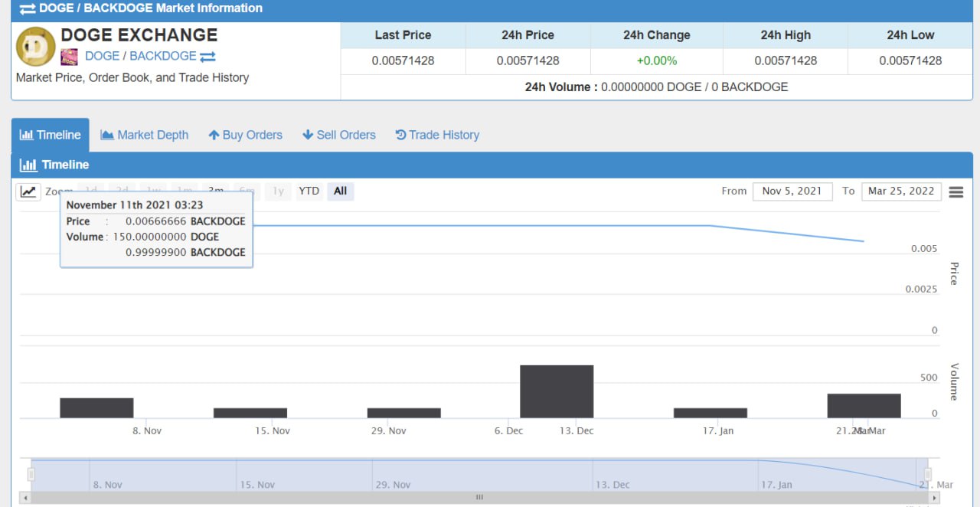Screen dimensions: 980x507
Task: Click the small BACKDOGE coin icon
Action: point(69,57)
